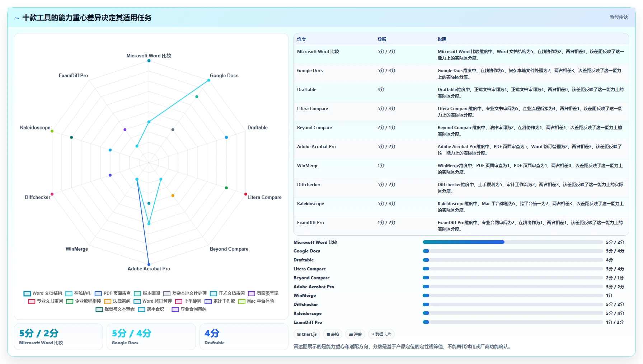
Task: Click the Kaleidoscope table row name
Action: 311,204
